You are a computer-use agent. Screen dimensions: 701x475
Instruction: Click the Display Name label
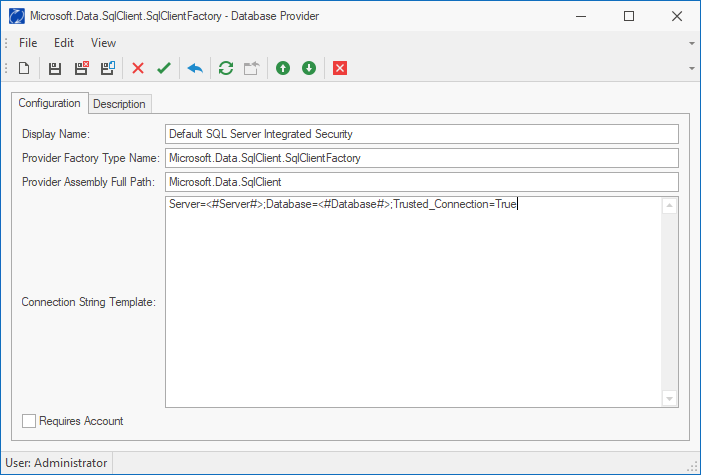point(56,134)
